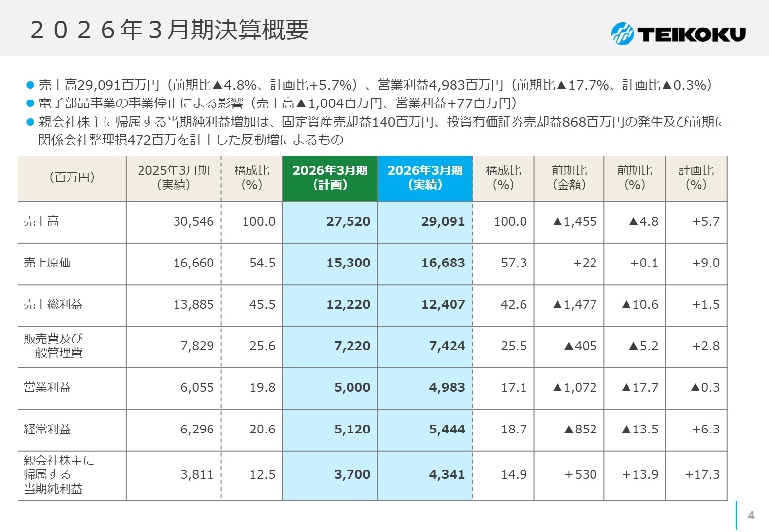Click the 売上総利益 row label
769x532 pixels.
click(x=53, y=305)
